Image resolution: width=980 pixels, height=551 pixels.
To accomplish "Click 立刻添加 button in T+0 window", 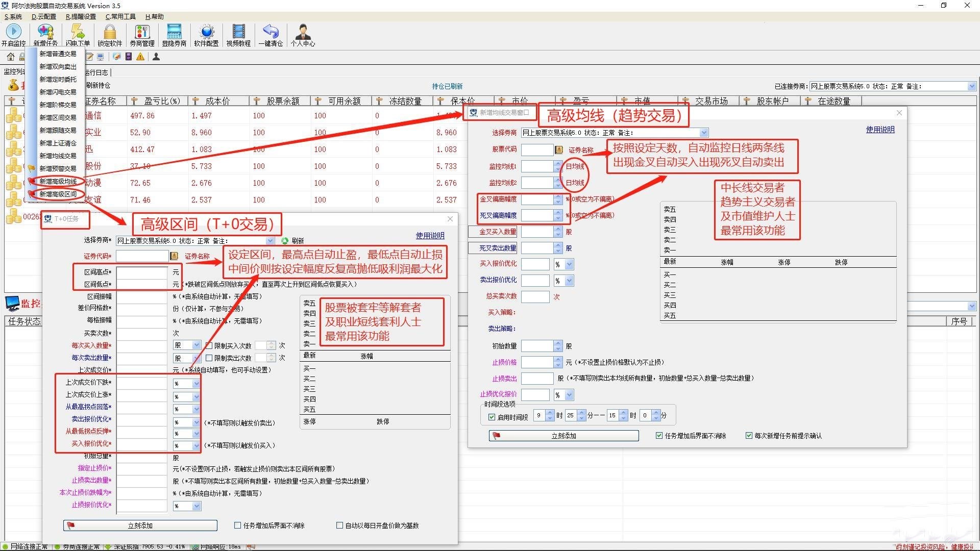I will pos(140,525).
